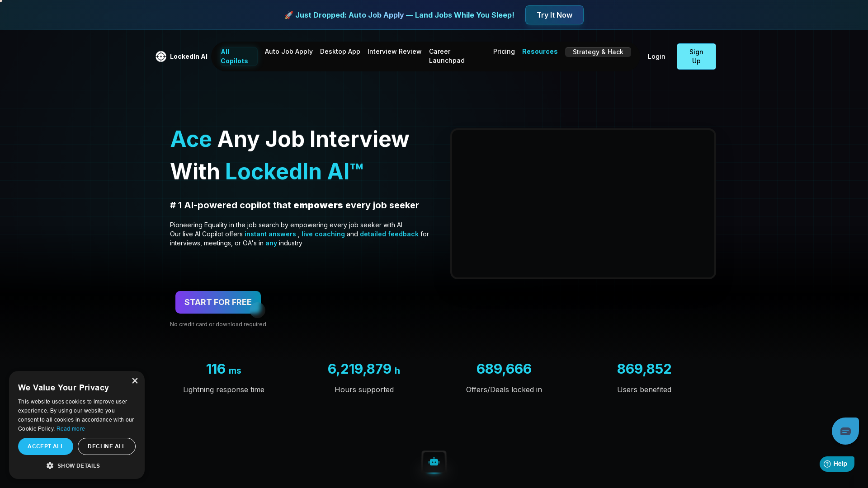This screenshot has width=868, height=488.
Task: Open the Pricing page
Action: point(504,52)
